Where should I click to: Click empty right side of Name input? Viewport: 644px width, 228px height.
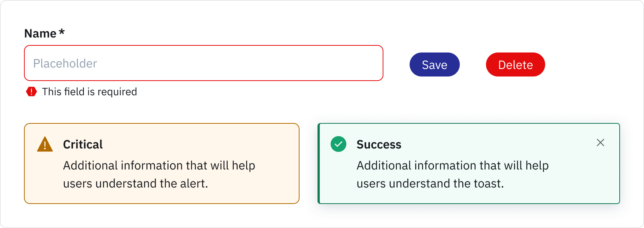tap(318, 63)
